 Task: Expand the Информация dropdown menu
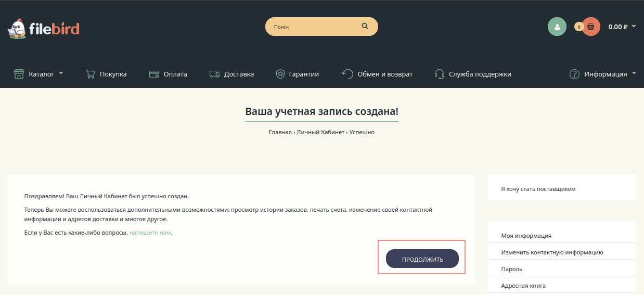[x=634, y=74]
